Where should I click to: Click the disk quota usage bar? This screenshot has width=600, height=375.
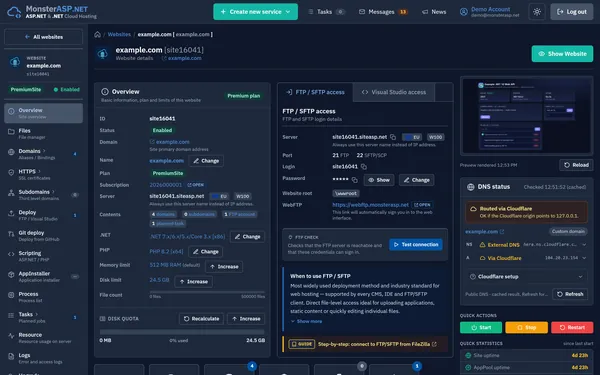coord(182,332)
